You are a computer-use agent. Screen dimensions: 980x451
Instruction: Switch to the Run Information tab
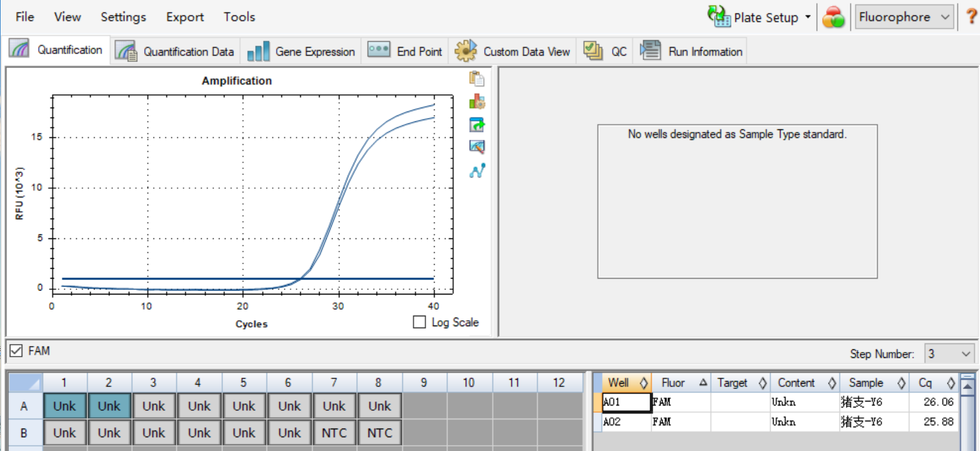click(691, 52)
